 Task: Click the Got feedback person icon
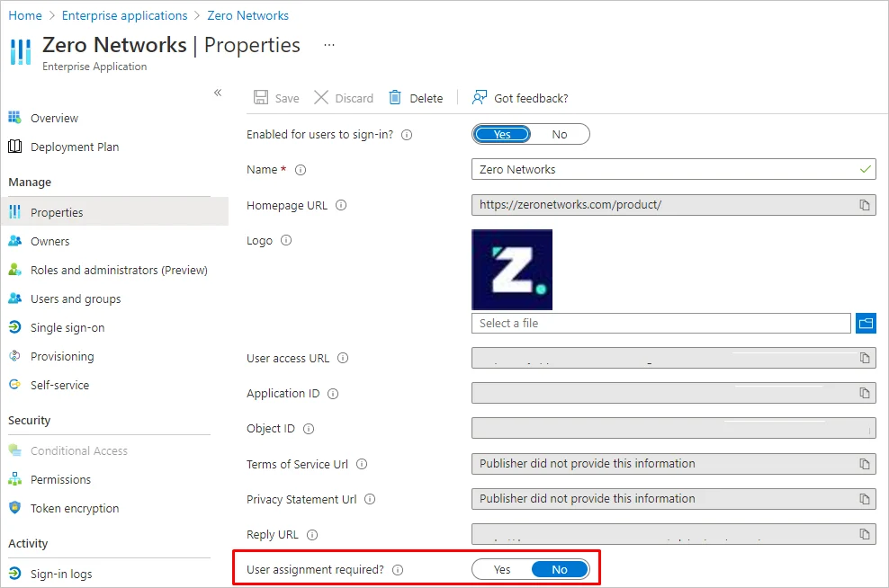click(479, 97)
